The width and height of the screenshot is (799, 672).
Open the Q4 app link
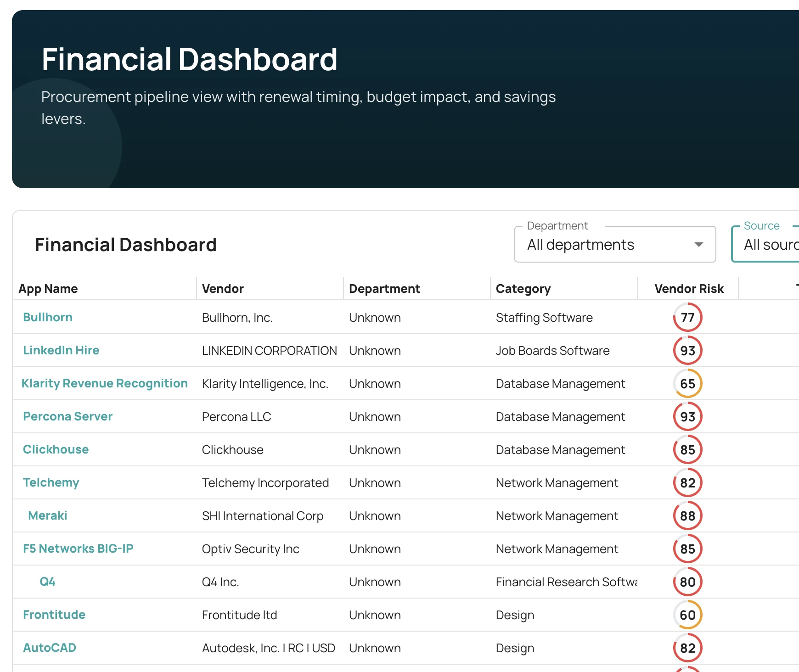tap(48, 582)
